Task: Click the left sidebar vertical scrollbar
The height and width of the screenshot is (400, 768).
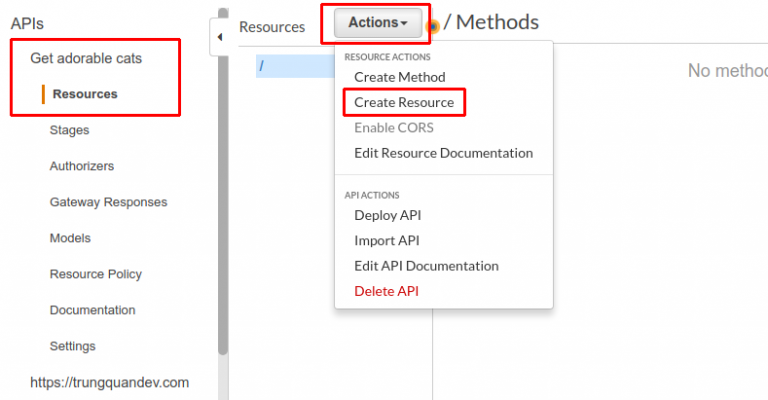Action: coord(222,200)
